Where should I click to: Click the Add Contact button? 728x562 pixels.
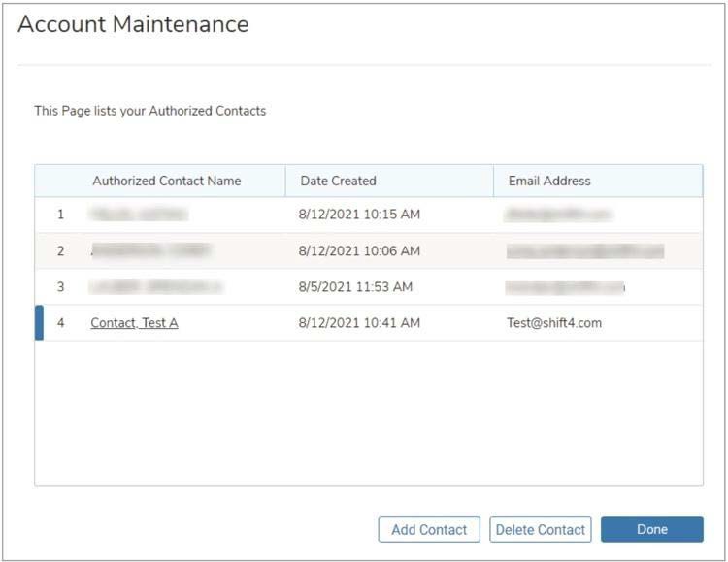coord(429,529)
